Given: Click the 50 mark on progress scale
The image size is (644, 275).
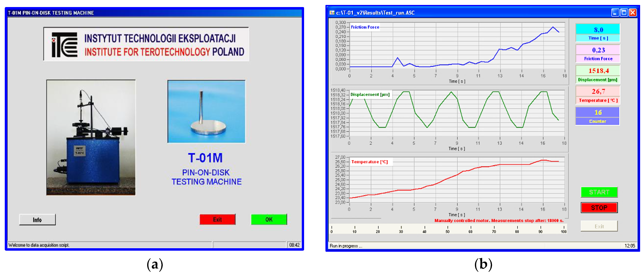Looking at the screenshot, I should point(448,230).
